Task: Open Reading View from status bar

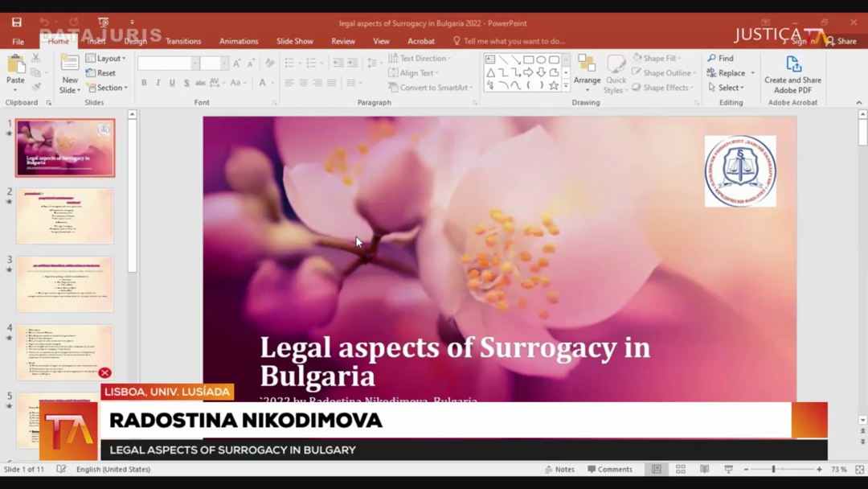Action: [704, 469]
